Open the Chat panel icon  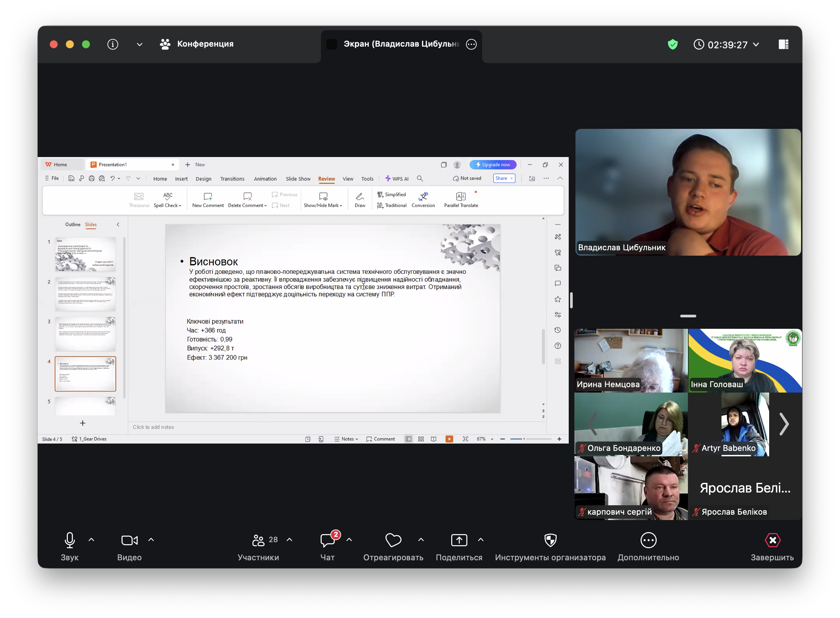328,540
